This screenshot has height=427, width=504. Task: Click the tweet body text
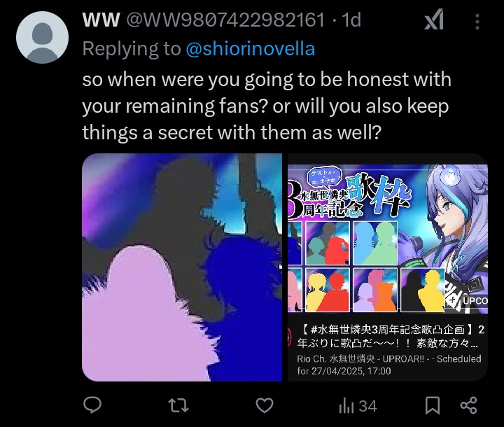(x=267, y=106)
